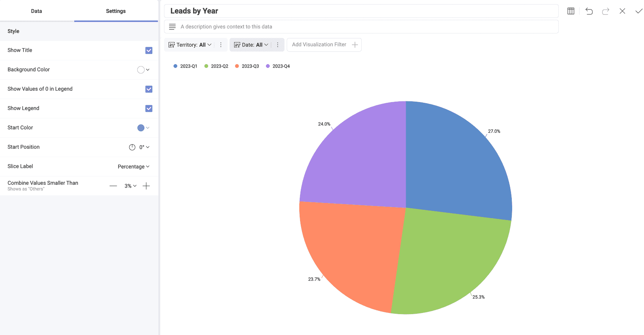Open the Slice Label Percentage dropdown
Screen dimensions: 644x335
pos(134,167)
